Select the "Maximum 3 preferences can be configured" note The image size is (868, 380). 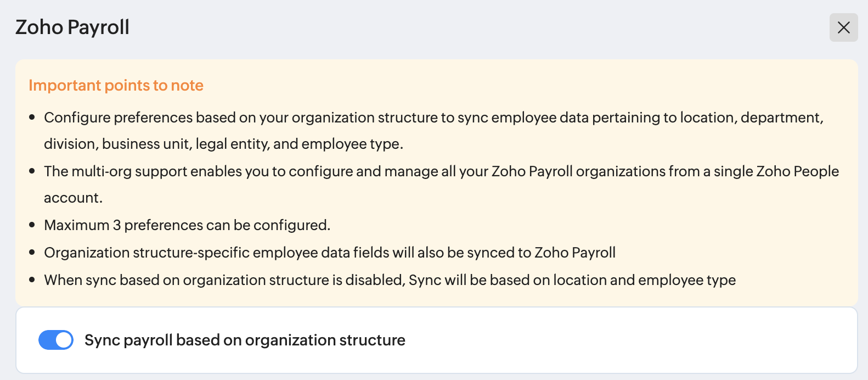tap(187, 225)
